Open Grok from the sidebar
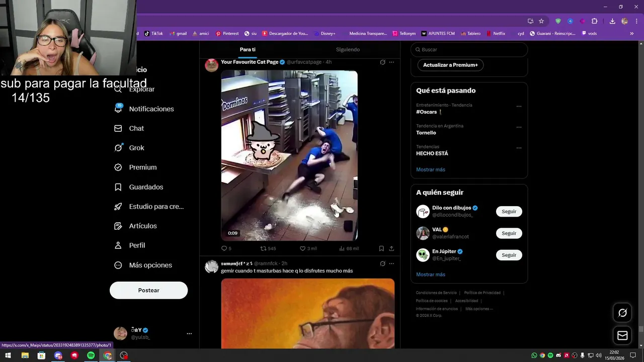 [x=129, y=148]
